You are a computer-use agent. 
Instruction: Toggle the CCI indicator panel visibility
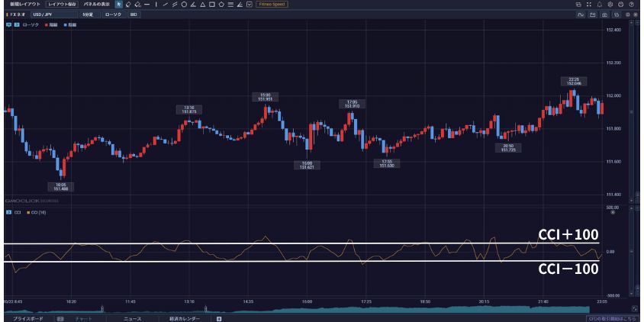tap(8, 211)
